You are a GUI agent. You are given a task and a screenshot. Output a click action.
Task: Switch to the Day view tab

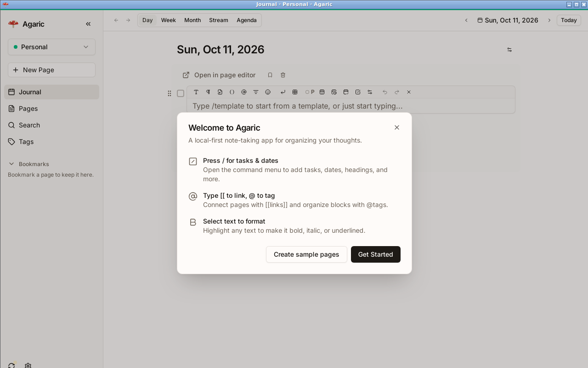[x=147, y=20]
